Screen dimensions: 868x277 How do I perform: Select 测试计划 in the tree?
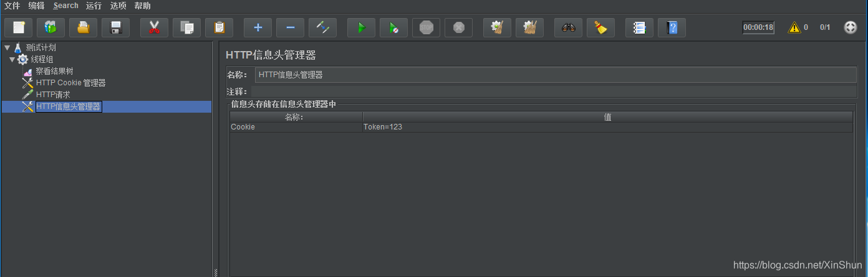click(41, 47)
